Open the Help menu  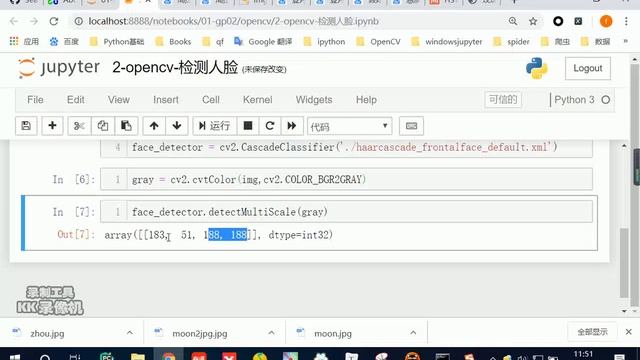(x=366, y=100)
